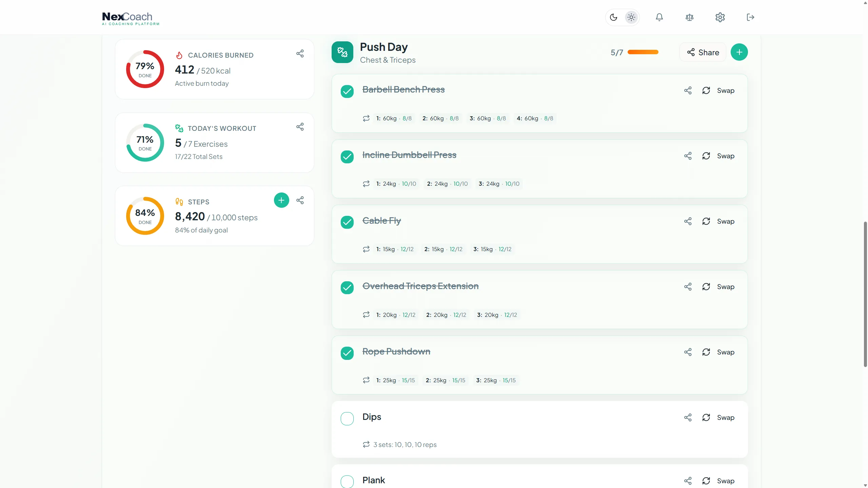Switch to light mode with sun icon
Screen dimensions: 868x488
631,17
